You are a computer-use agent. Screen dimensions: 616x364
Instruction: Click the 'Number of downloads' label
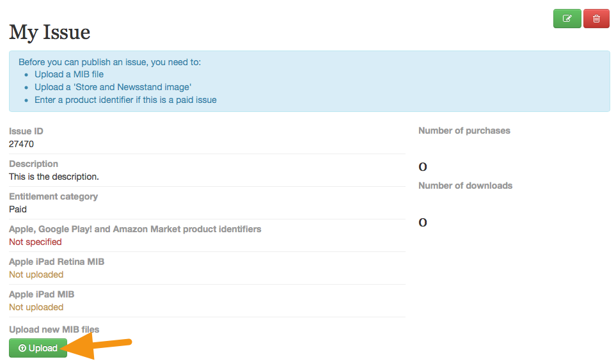pyautogui.click(x=465, y=186)
